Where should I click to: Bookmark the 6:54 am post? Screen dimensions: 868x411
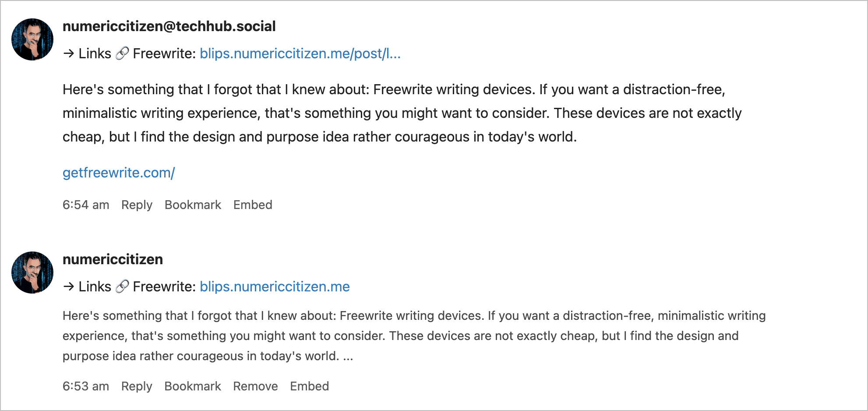[193, 205]
